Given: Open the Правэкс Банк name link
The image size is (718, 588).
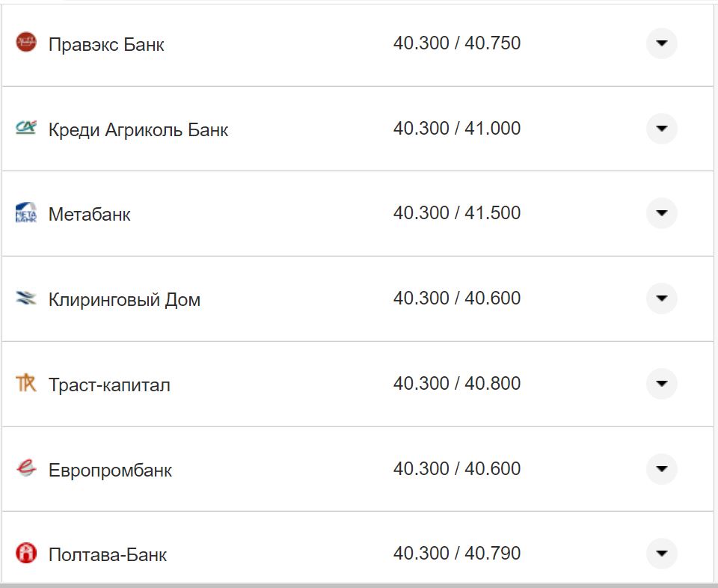Looking at the screenshot, I should pos(105,44).
